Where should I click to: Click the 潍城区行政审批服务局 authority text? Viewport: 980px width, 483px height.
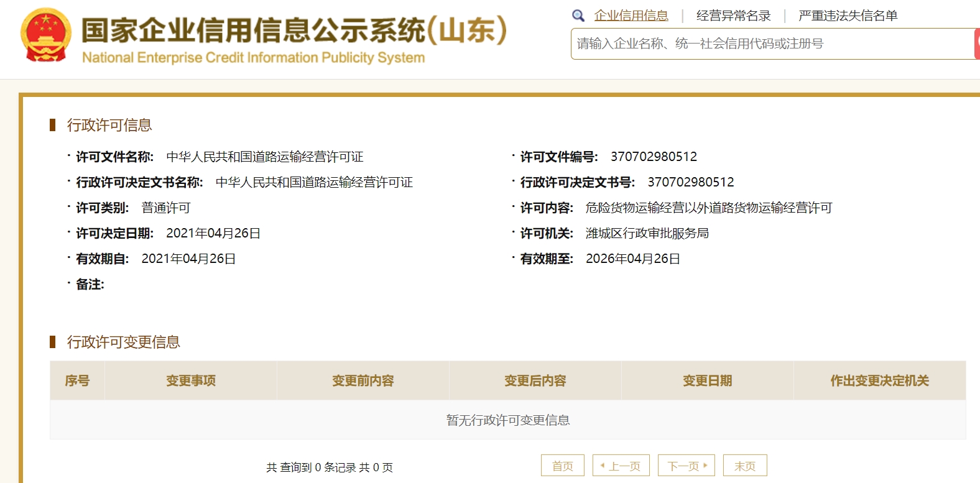(647, 233)
